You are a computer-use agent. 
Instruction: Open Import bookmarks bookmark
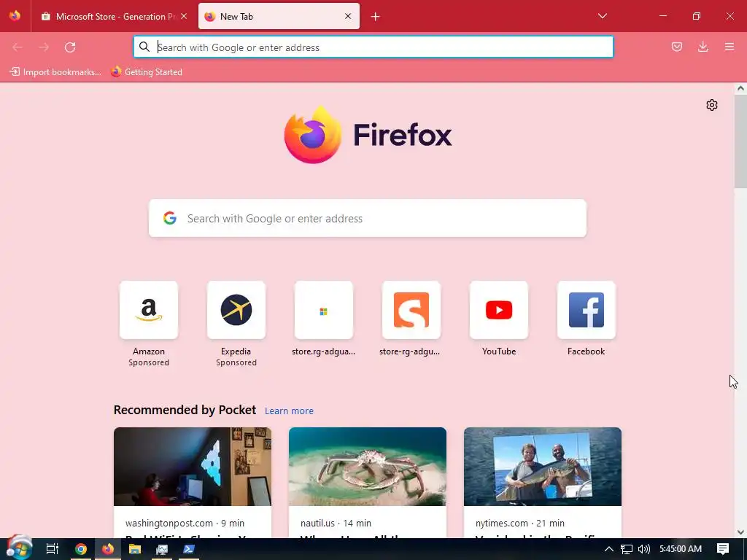point(55,72)
